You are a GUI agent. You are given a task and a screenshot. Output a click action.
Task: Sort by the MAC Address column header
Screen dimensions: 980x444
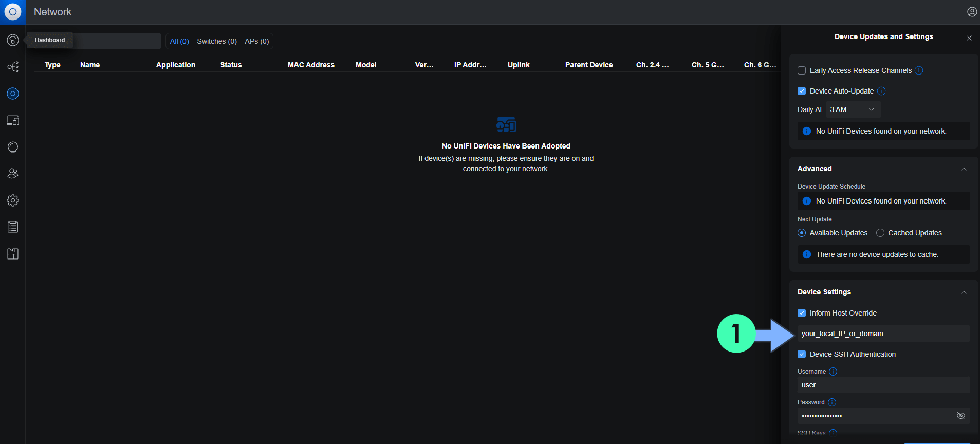pos(311,65)
